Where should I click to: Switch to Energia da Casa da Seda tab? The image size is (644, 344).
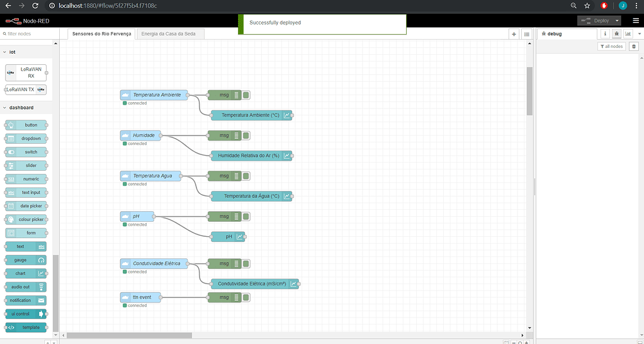coord(172,34)
